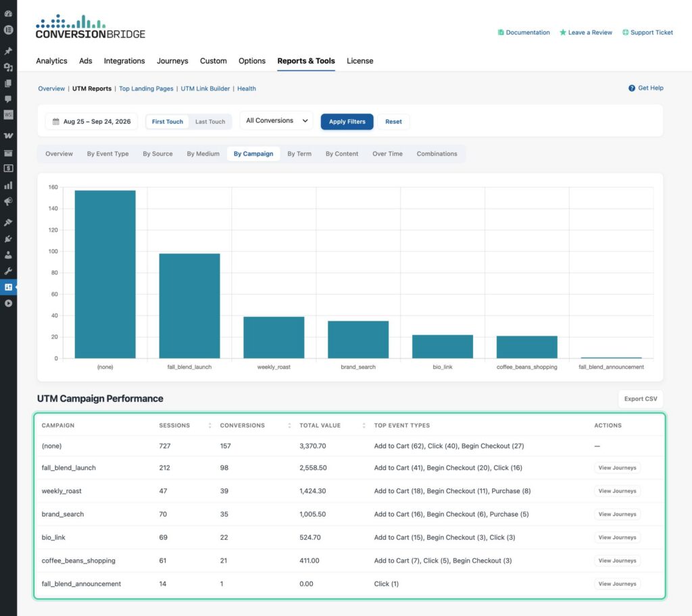This screenshot has height=616, width=692.
Task: Open the Users person sidebar icon
Action: 8,255
